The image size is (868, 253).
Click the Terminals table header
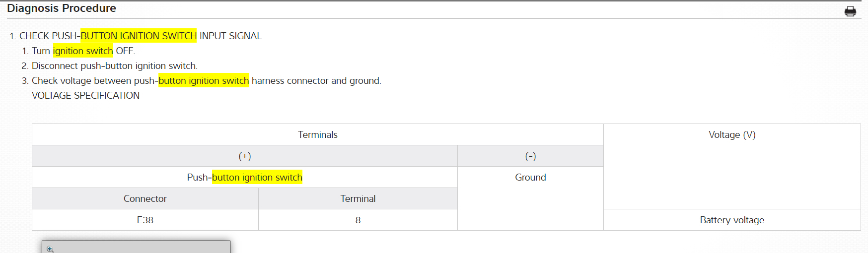pyautogui.click(x=317, y=134)
